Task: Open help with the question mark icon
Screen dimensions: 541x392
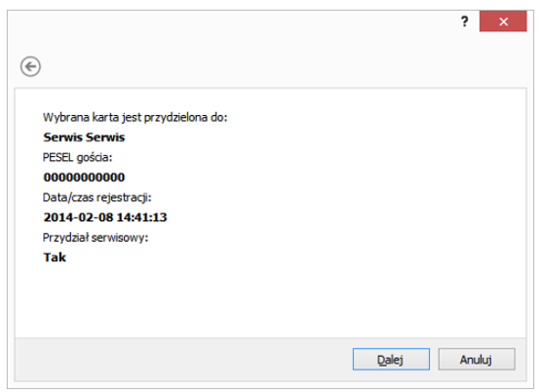Action: (x=464, y=22)
